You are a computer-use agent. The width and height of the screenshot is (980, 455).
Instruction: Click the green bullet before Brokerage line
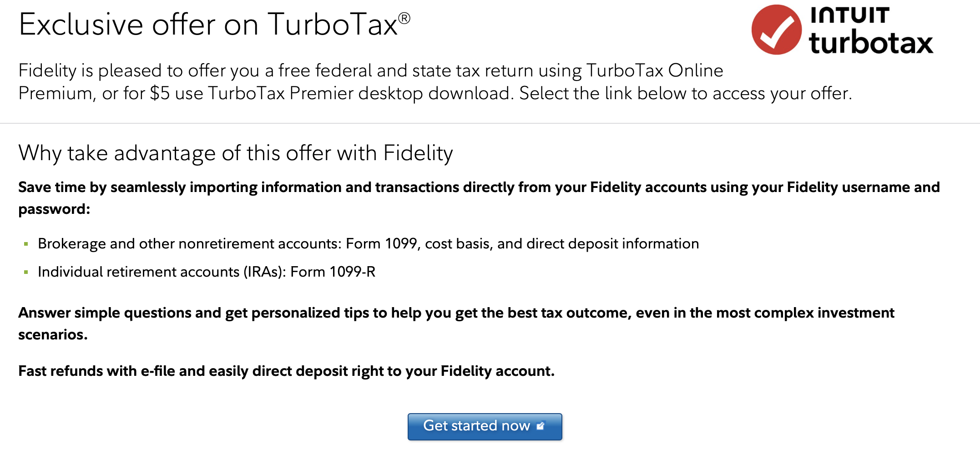coord(26,244)
